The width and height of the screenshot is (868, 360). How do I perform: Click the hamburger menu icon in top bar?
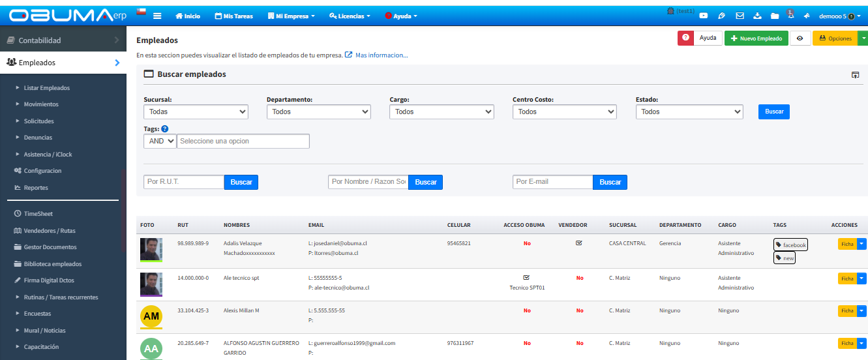[x=157, y=16]
